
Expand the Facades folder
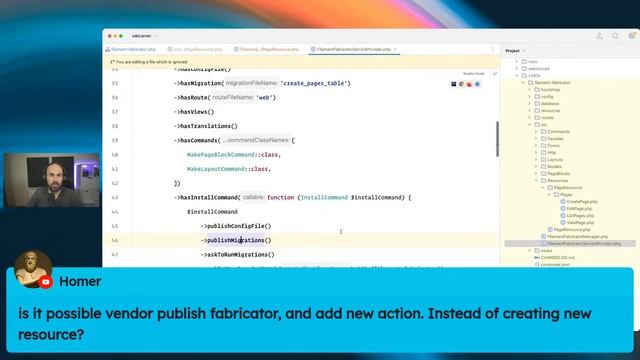(x=536, y=138)
